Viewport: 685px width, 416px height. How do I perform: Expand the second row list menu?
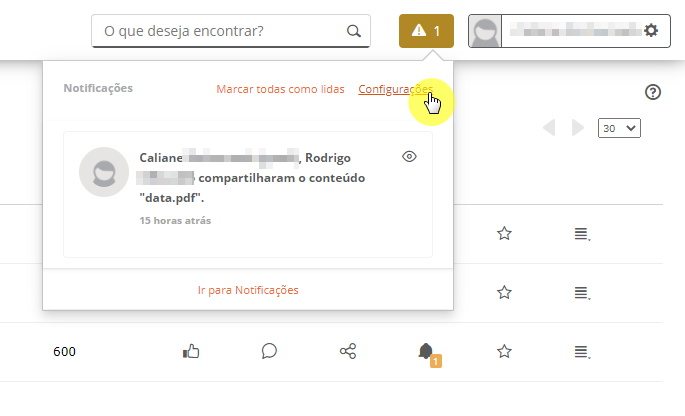coord(582,292)
